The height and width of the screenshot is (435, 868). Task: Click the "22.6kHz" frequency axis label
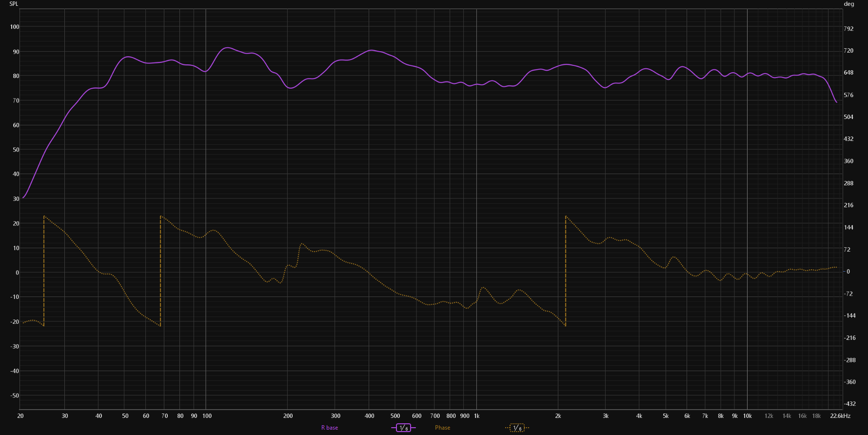(x=840, y=416)
